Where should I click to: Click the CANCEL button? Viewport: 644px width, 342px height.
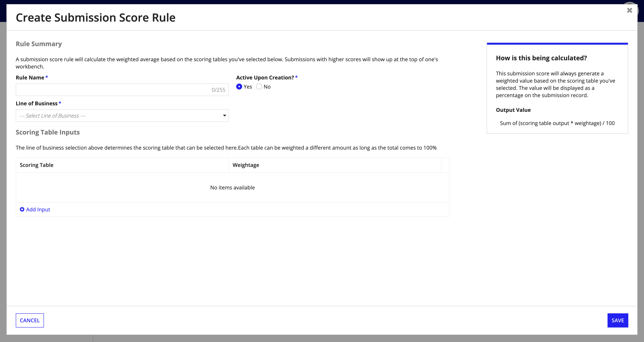tap(30, 320)
